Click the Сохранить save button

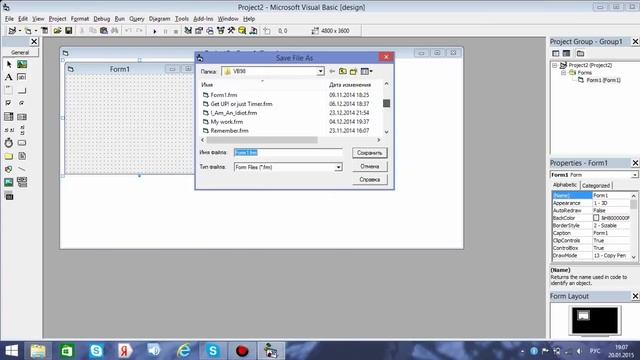coord(370,153)
